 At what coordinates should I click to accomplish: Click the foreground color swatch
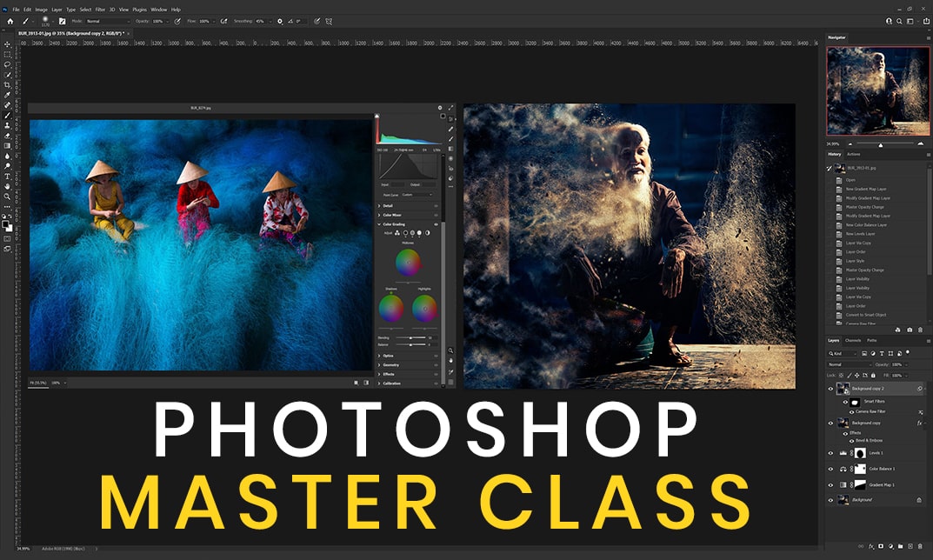pos(5,224)
